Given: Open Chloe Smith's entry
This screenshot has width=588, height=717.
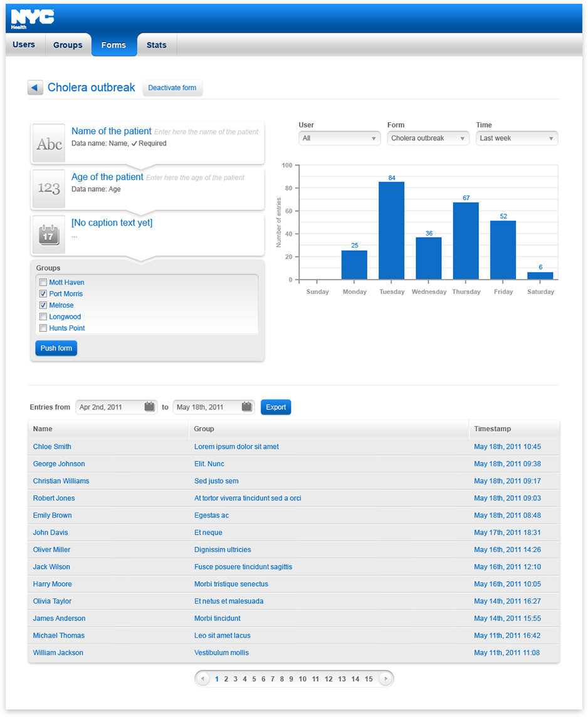Looking at the screenshot, I should pos(52,447).
